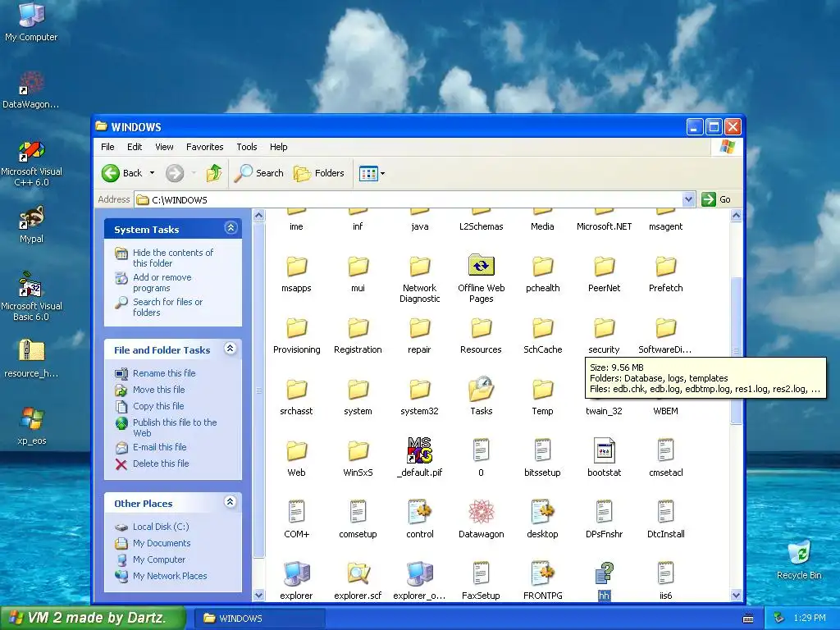This screenshot has height=630, width=840.
Task: Select the resource_h… zip folder on desktop
Action: pyautogui.click(x=31, y=358)
